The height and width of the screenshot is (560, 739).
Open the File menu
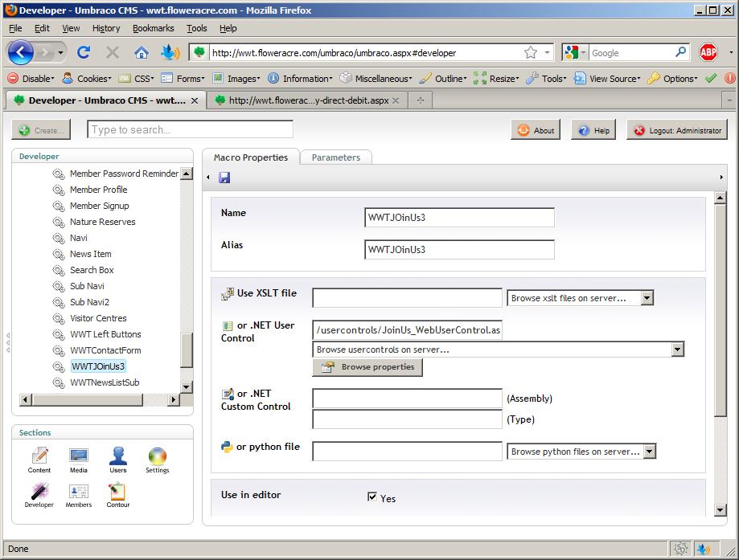[x=15, y=28]
